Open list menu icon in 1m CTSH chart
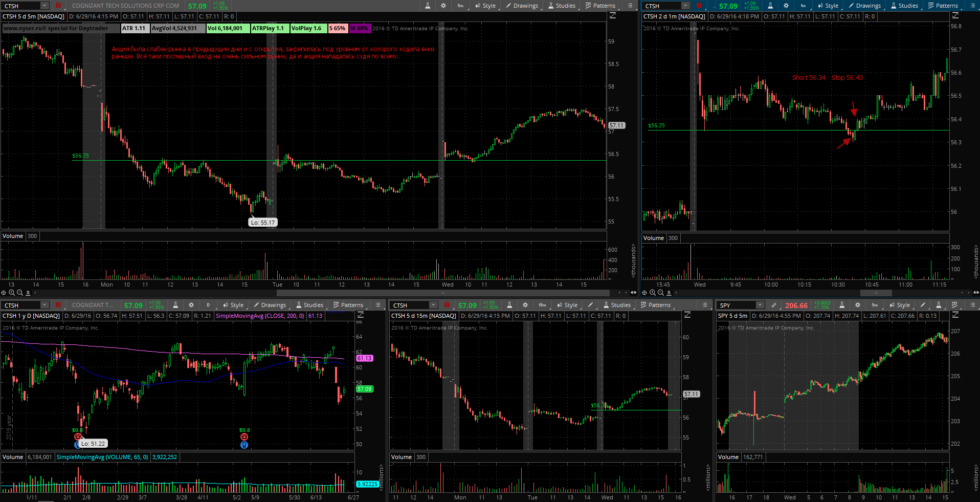 (x=972, y=6)
